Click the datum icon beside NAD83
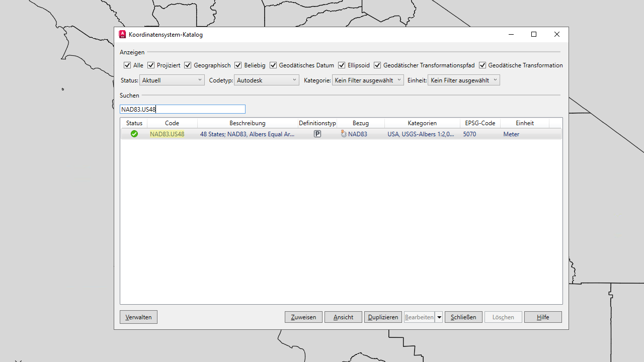The width and height of the screenshot is (644, 362). [344, 134]
